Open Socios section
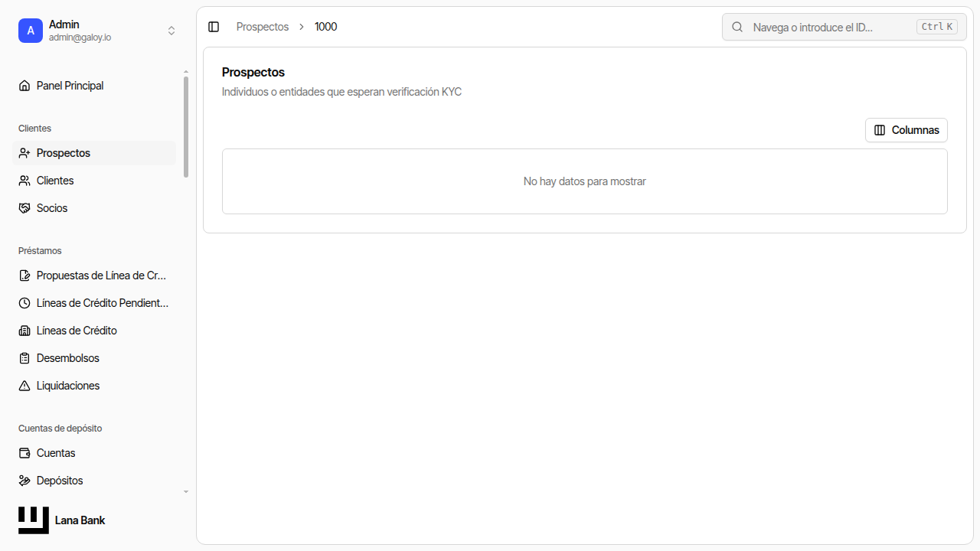 [94, 208]
